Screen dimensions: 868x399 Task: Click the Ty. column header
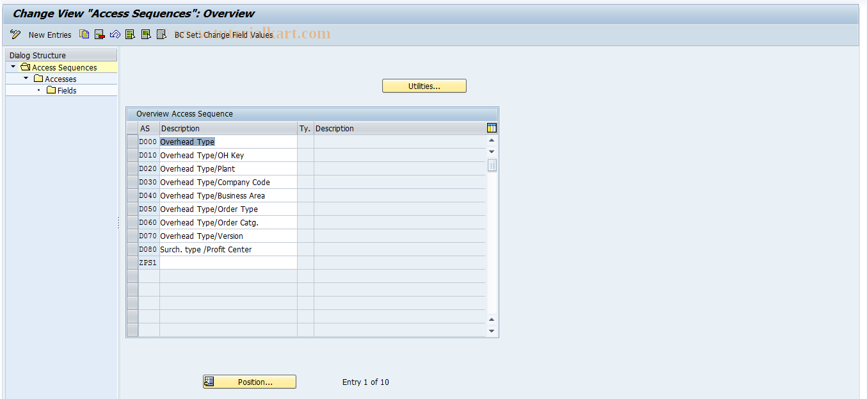305,128
